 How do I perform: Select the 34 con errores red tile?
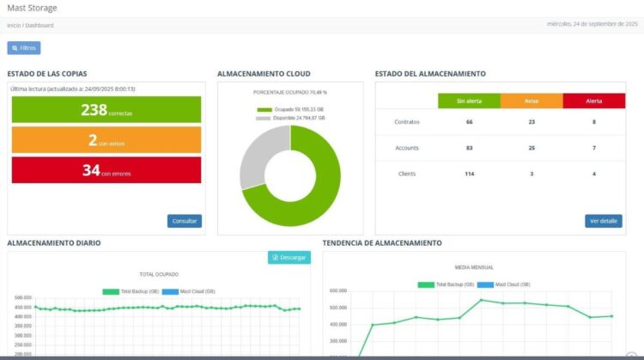pos(106,170)
